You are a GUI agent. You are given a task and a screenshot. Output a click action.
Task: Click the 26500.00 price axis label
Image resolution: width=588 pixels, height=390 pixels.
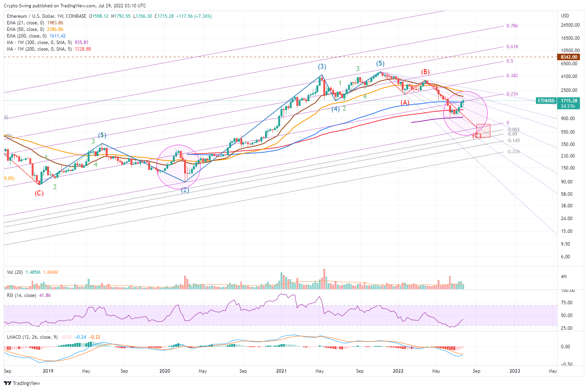point(570,25)
